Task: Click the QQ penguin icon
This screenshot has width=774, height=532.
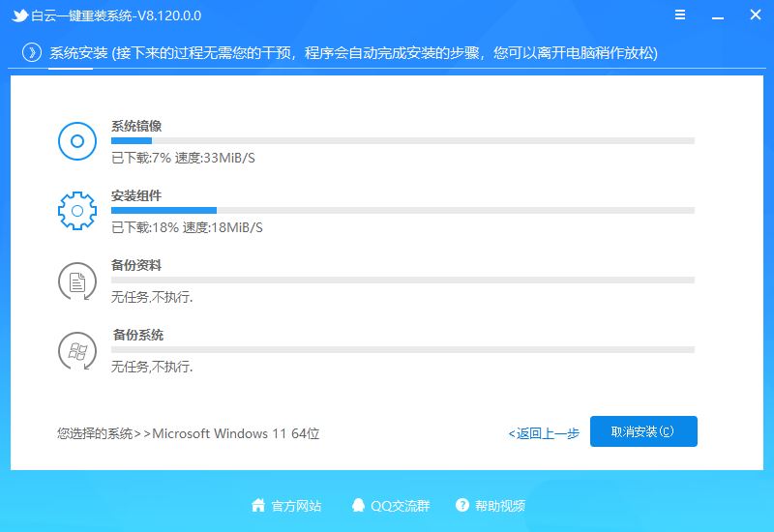Action: tap(359, 506)
